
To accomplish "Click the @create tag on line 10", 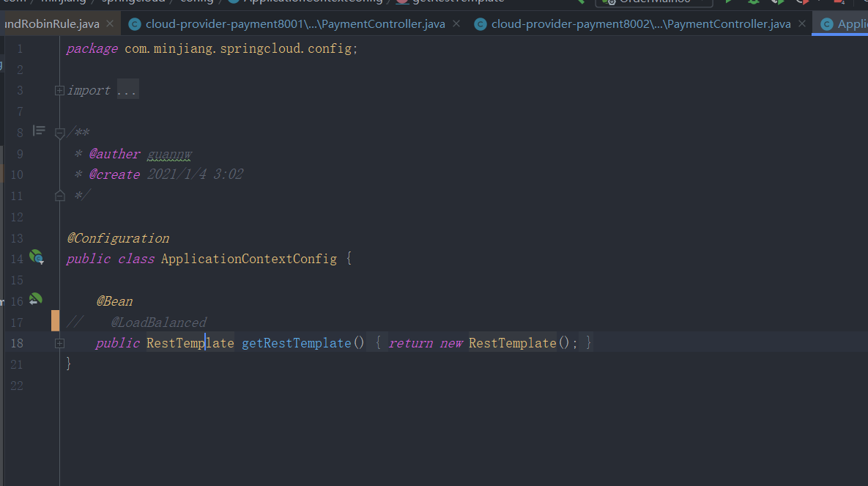I will coord(114,174).
